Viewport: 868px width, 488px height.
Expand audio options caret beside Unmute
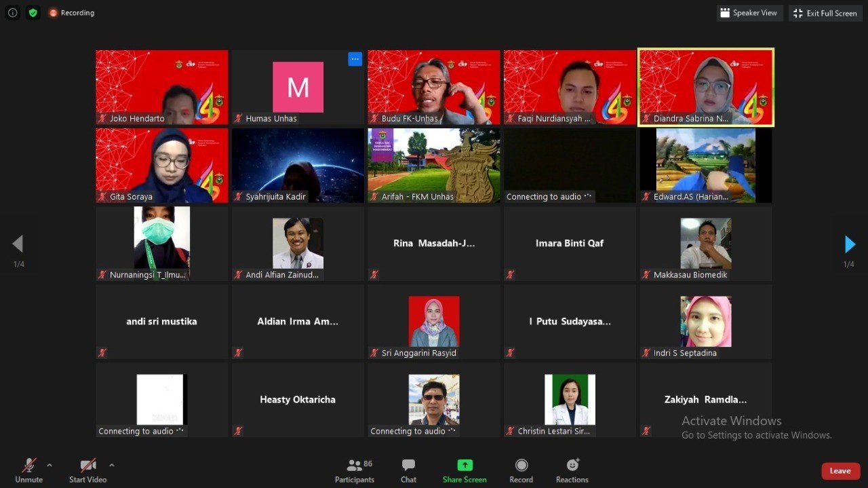point(50,465)
